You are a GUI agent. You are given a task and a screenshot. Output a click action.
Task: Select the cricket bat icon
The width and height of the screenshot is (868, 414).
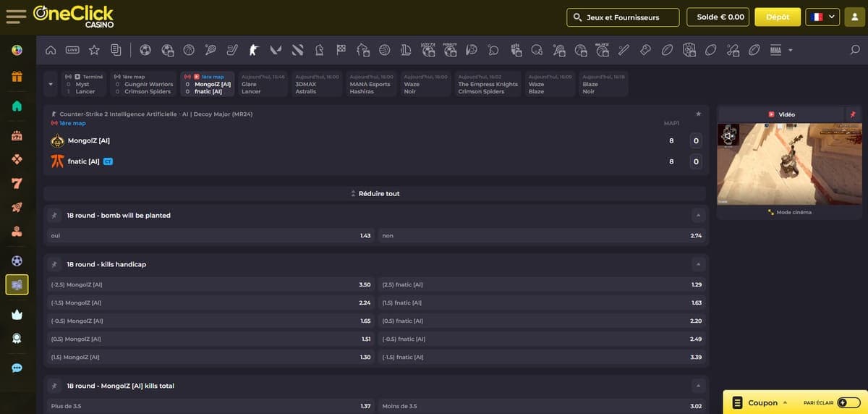click(x=624, y=50)
